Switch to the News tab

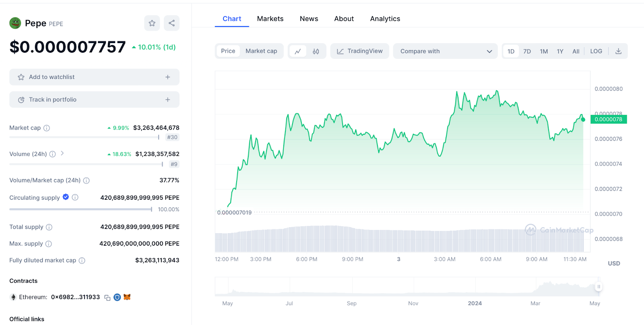pyautogui.click(x=309, y=19)
